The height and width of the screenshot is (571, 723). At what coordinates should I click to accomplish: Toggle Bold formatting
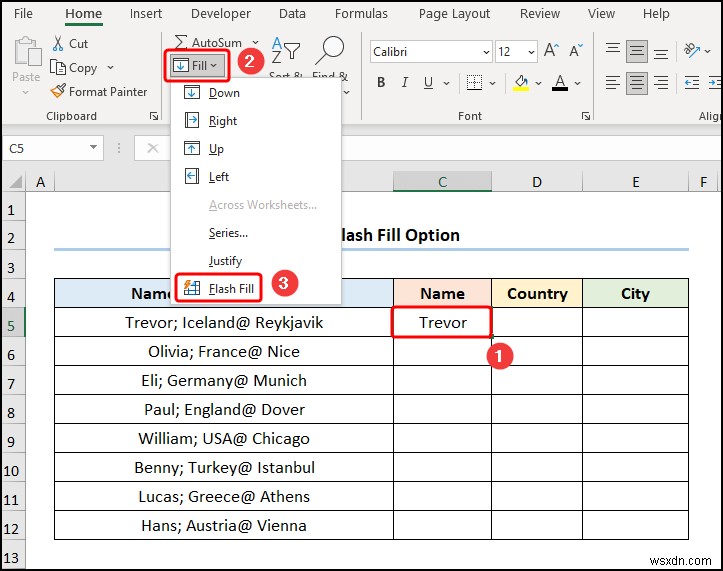point(381,83)
